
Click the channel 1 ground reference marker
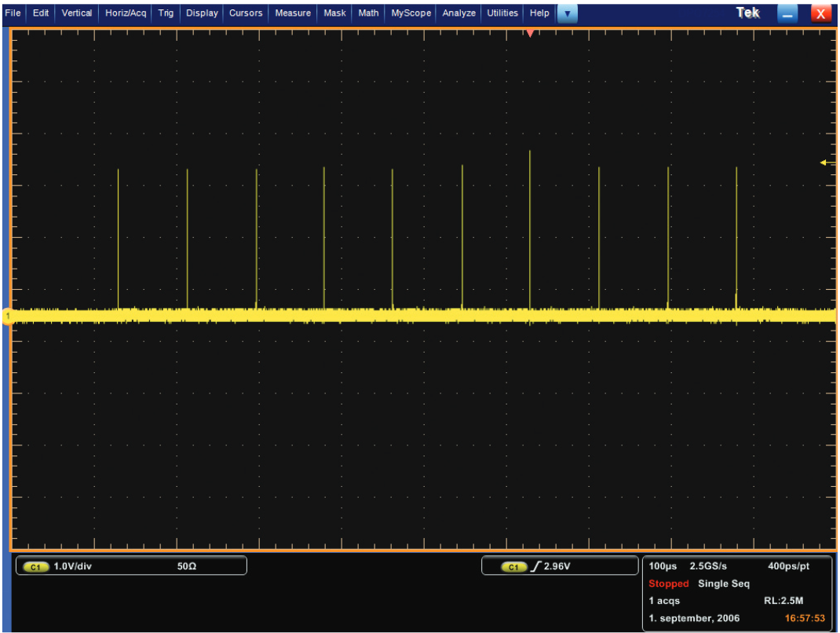(7, 314)
